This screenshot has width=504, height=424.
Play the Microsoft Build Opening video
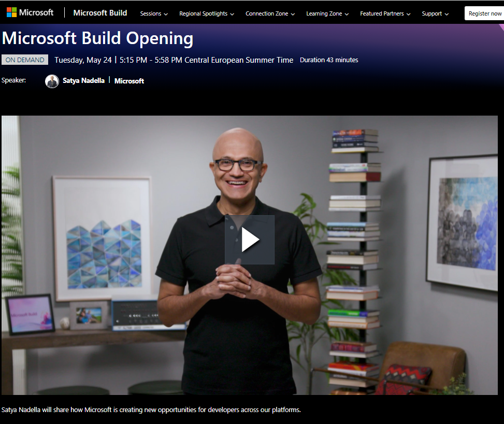[x=250, y=239]
